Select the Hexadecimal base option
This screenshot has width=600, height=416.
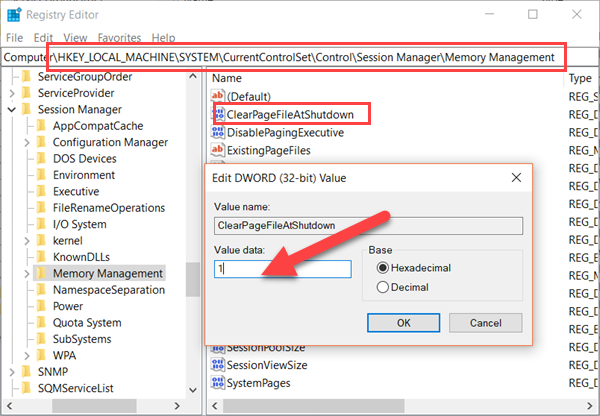pos(381,268)
